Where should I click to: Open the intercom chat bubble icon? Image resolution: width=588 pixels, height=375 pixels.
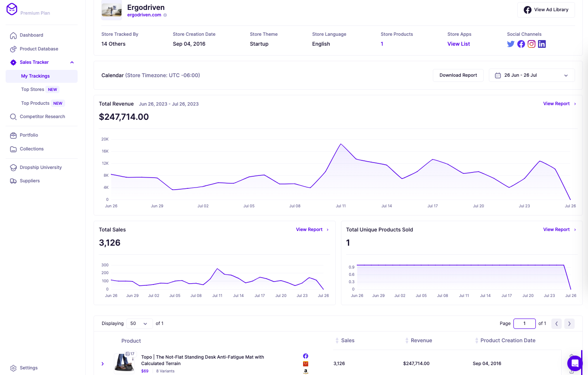point(575,363)
